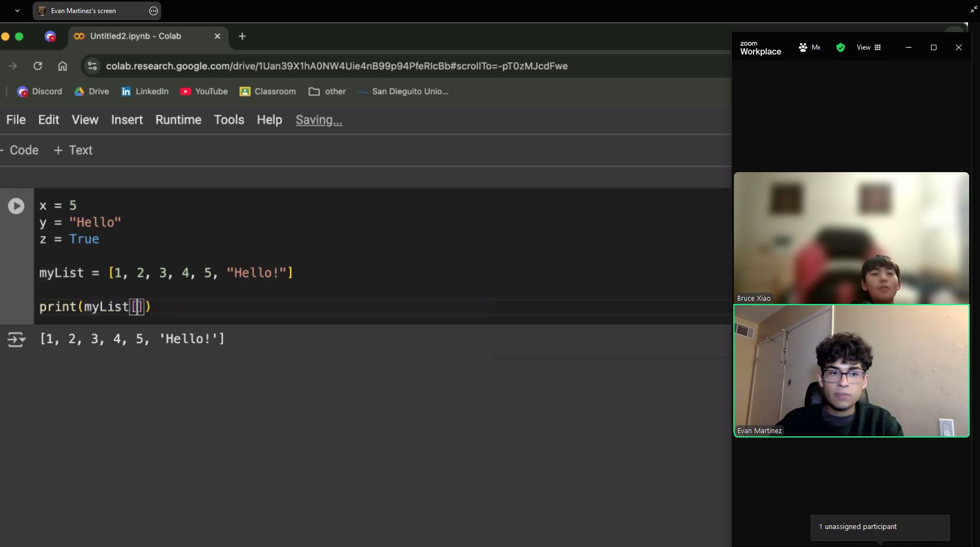Click the x = 5 code line
980x547 pixels.
pyautogui.click(x=58, y=206)
